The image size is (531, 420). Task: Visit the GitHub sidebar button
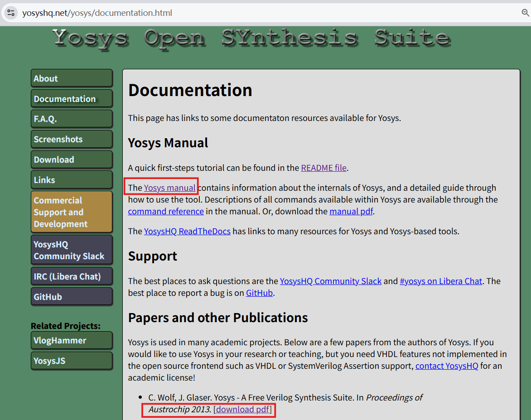coord(72,297)
